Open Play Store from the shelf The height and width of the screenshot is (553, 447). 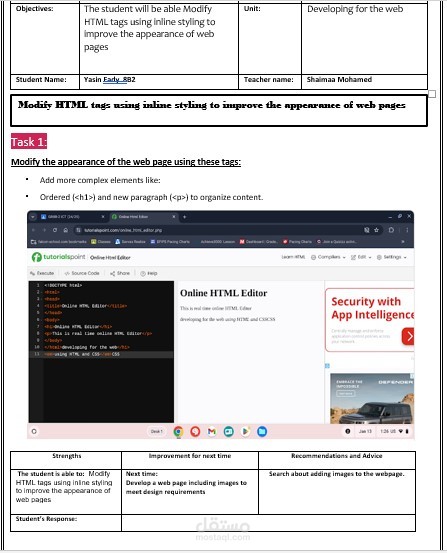[245, 431]
